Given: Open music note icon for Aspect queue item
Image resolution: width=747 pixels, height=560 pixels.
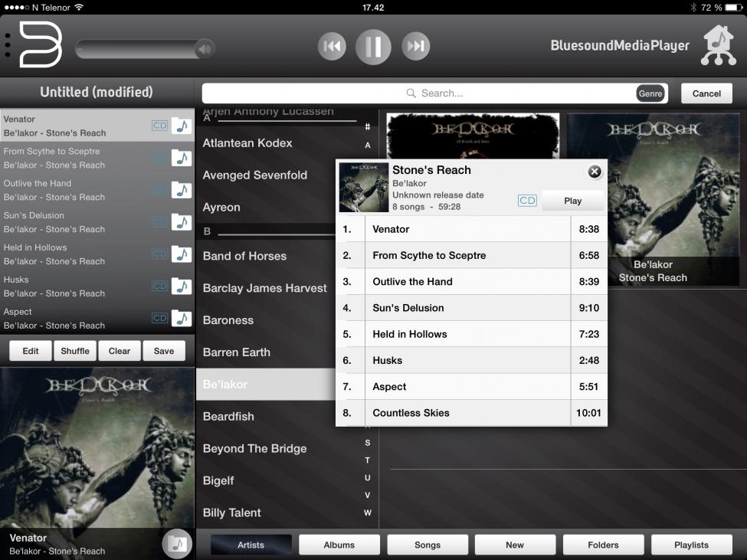Looking at the screenshot, I should click(x=182, y=319).
